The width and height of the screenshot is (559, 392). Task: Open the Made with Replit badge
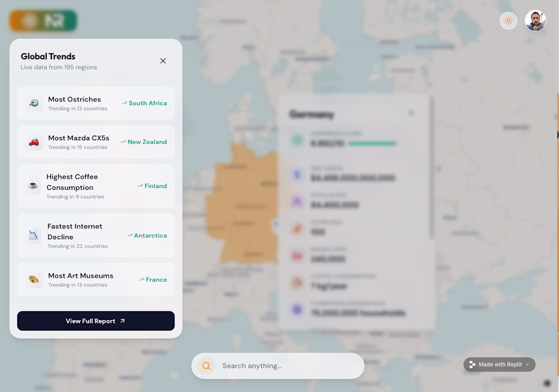tap(499, 365)
